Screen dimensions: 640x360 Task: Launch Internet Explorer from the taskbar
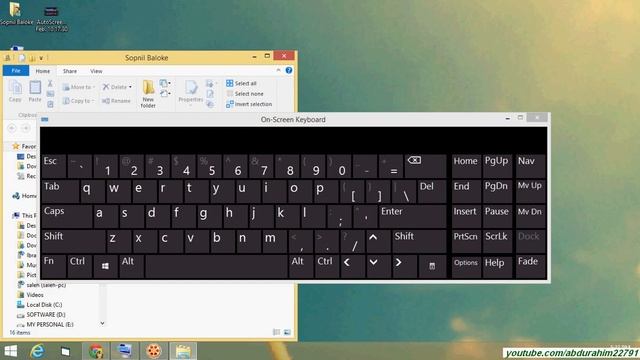[x=38, y=351]
